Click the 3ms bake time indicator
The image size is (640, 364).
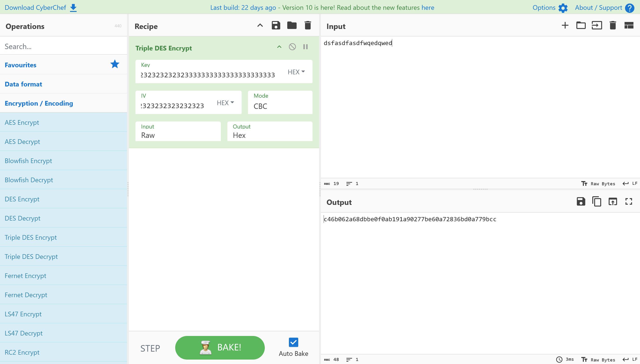click(565, 360)
